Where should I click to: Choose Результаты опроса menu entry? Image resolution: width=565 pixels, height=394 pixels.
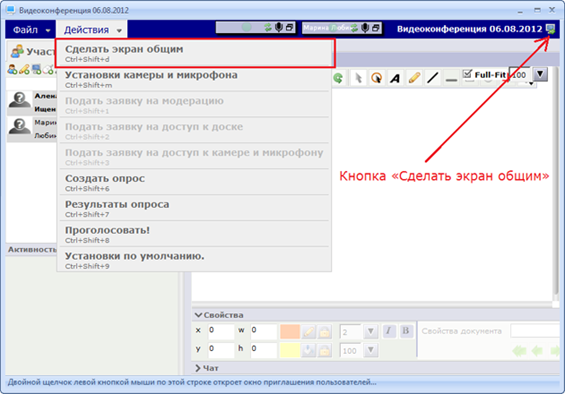(194, 208)
